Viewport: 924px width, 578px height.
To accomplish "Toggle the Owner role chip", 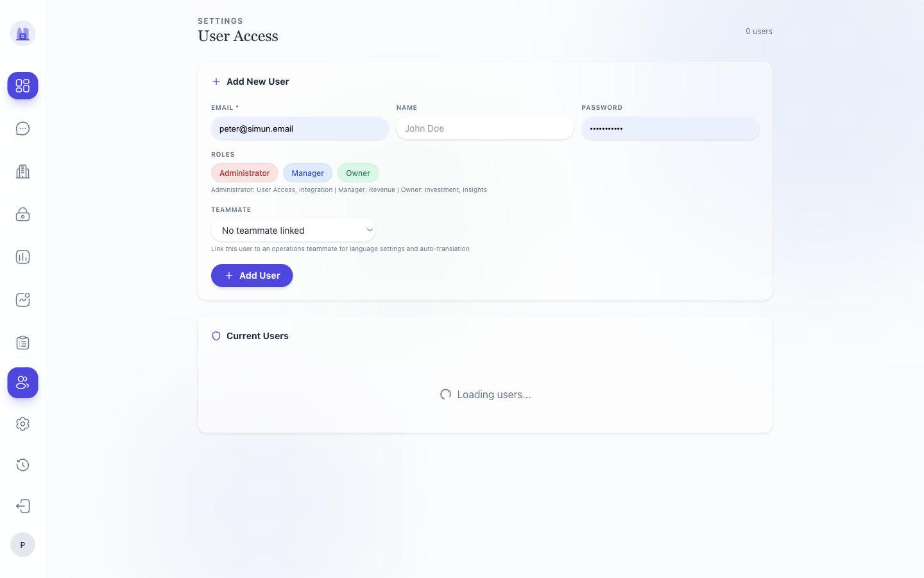I will click(358, 173).
